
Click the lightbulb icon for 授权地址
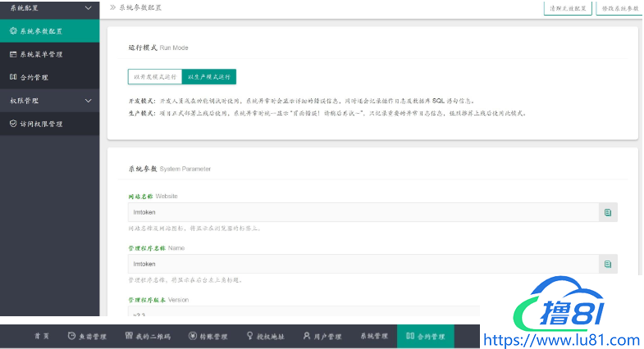coord(250,336)
